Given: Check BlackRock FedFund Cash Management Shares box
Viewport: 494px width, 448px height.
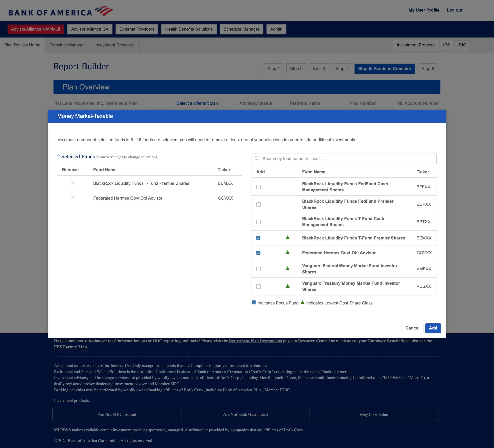Looking at the screenshot, I should tap(258, 187).
